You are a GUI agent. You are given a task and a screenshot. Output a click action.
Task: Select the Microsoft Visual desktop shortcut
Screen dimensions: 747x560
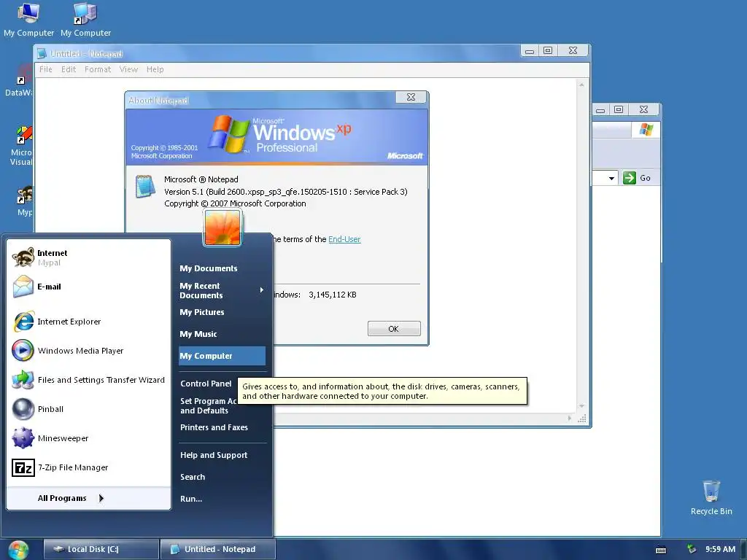[x=22, y=146]
